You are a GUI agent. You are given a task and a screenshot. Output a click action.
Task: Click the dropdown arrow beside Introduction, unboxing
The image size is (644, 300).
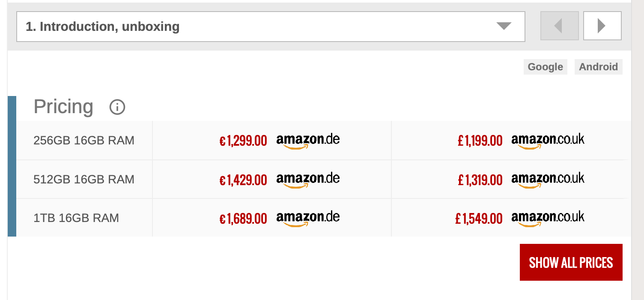pos(504,27)
